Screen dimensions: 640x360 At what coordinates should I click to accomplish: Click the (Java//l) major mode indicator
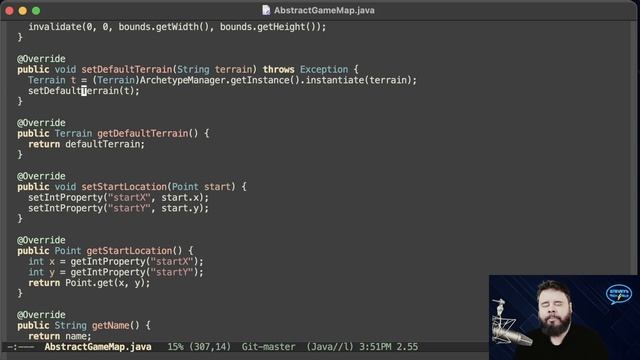pos(330,347)
